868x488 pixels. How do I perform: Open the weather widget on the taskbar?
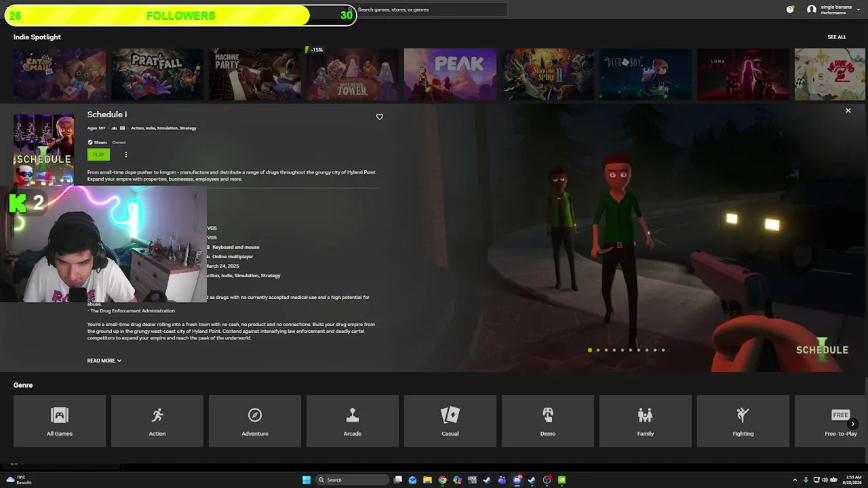click(x=19, y=480)
